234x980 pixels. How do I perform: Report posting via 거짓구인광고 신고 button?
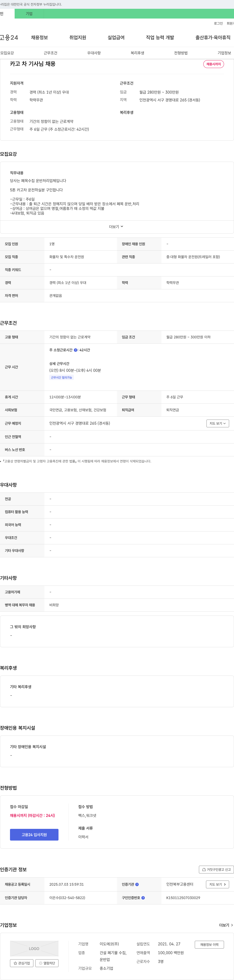pos(216,869)
